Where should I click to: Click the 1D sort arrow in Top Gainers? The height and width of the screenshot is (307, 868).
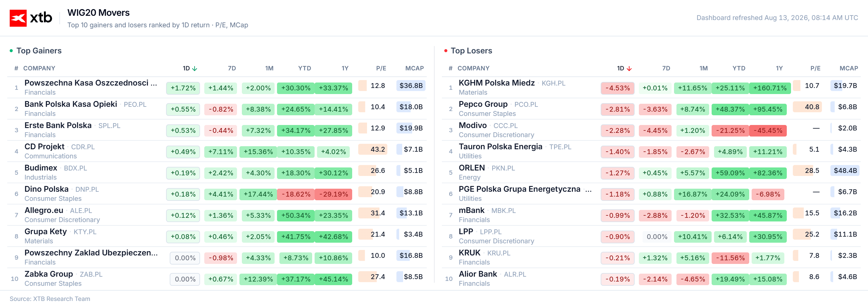click(195, 69)
